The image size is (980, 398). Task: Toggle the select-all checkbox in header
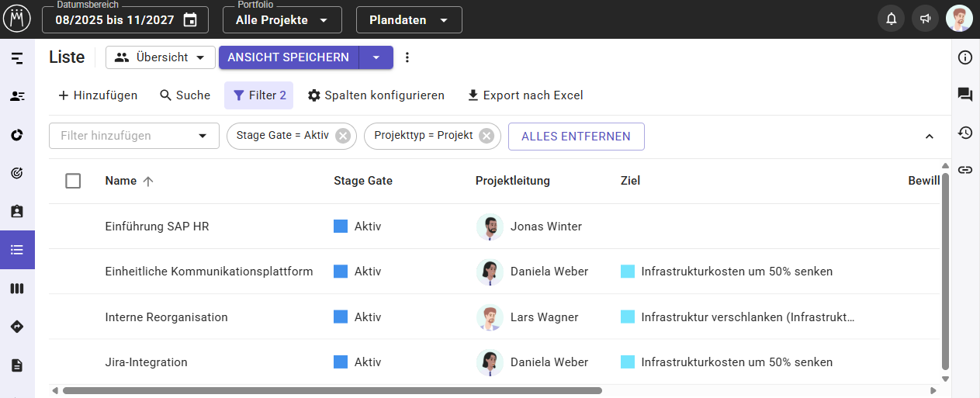click(x=73, y=181)
